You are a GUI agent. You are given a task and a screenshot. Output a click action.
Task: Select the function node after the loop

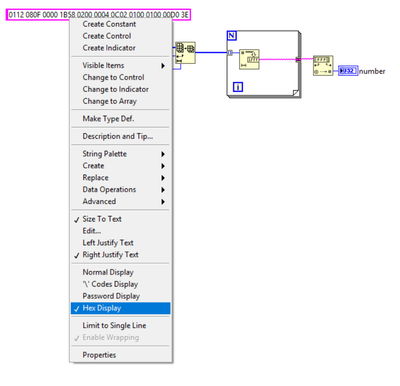click(x=323, y=66)
